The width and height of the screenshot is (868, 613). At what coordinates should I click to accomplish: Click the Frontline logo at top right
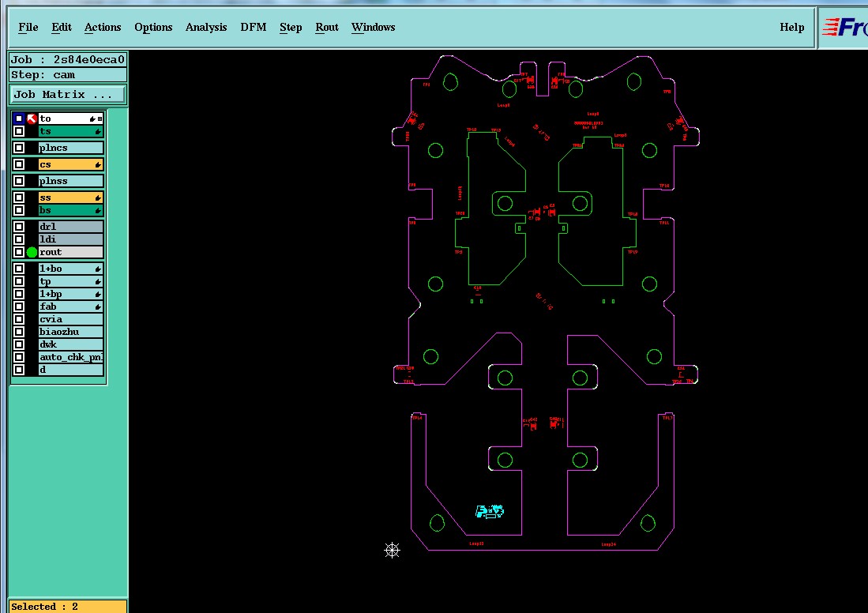coord(844,27)
